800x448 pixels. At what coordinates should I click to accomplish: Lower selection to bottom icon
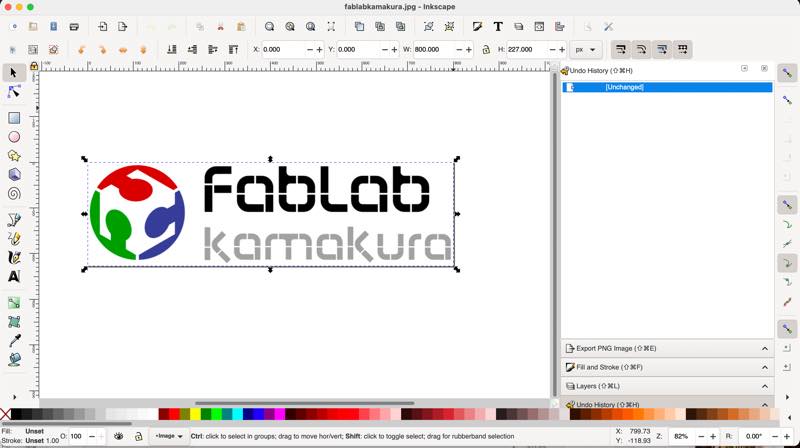(172, 49)
